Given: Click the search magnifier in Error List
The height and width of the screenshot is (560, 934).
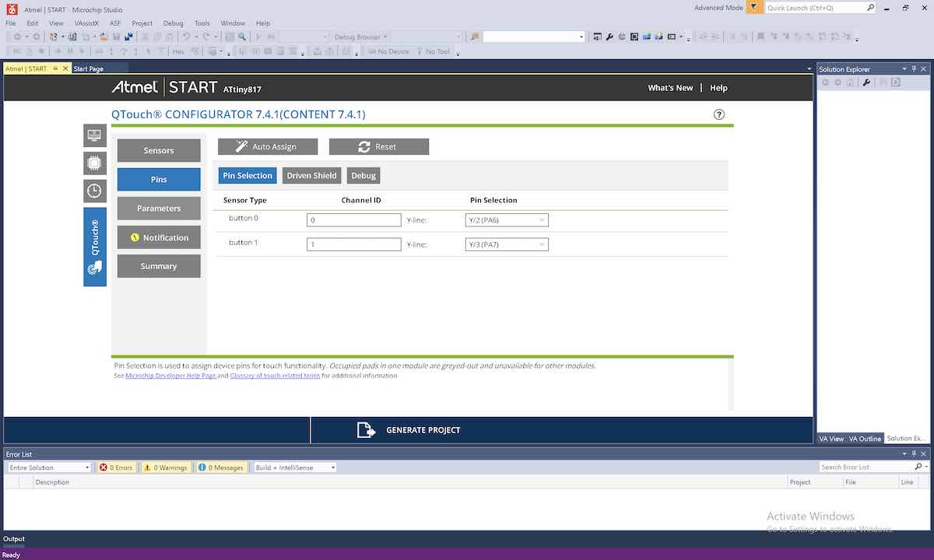Looking at the screenshot, I should (918, 467).
